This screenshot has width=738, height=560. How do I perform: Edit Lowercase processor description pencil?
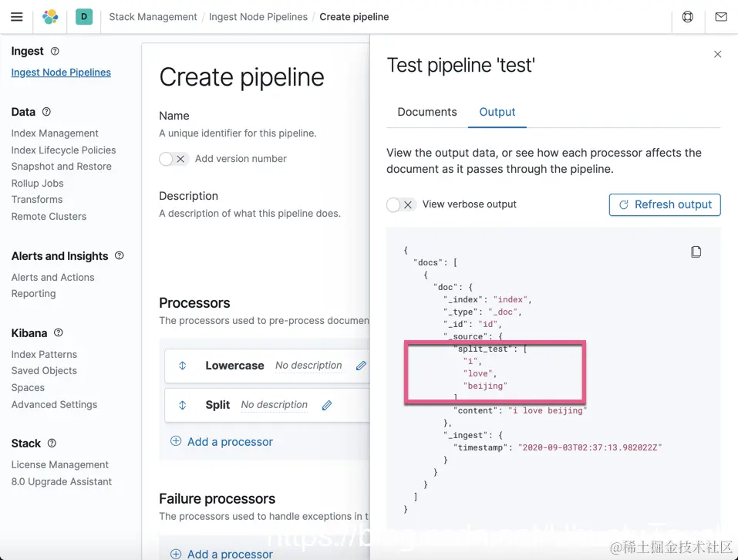(361, 366)
